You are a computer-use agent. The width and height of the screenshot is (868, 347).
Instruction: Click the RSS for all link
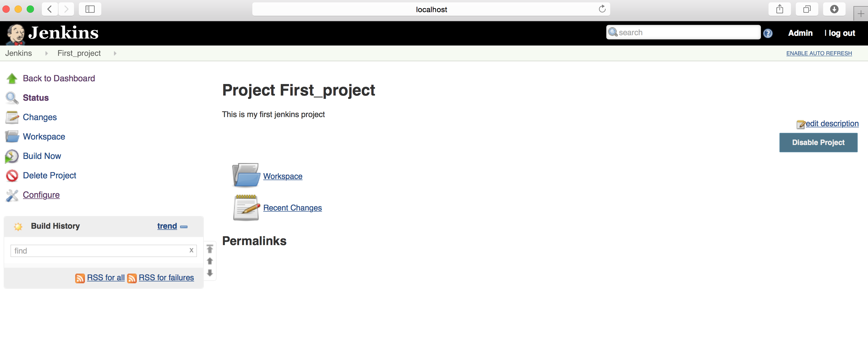click(106, 278)
